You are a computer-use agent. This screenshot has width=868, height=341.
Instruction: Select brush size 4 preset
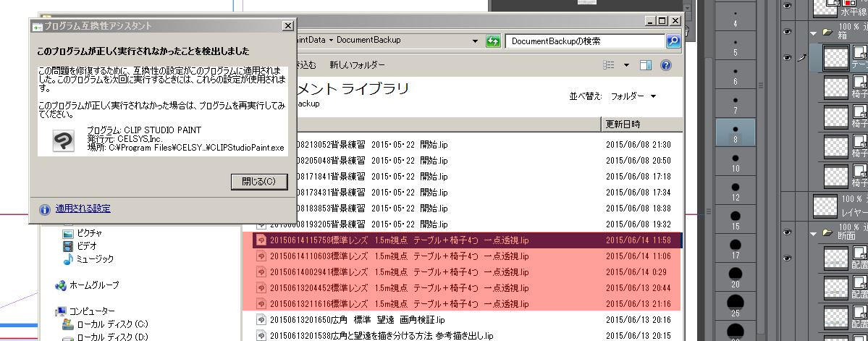(735, 17)
